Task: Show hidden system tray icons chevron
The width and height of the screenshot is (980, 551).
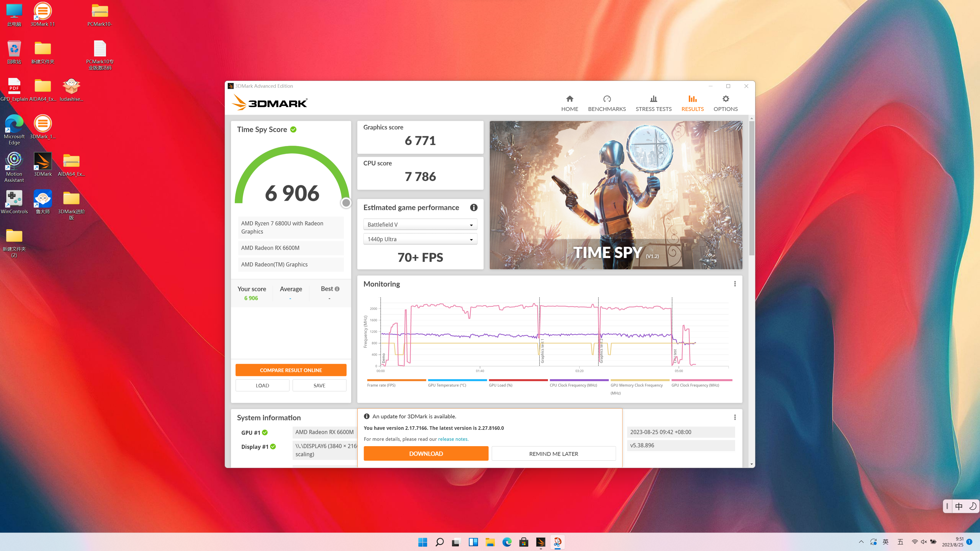Action: [861, 542]
